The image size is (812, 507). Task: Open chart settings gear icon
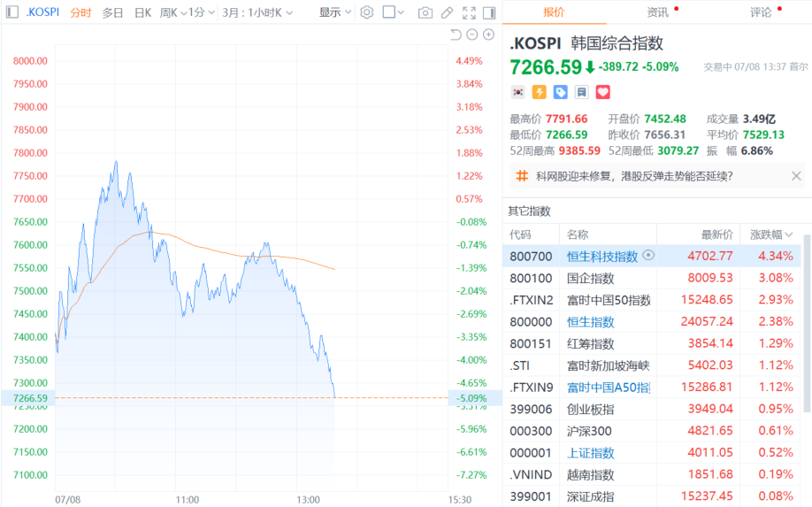coord(367,12)
